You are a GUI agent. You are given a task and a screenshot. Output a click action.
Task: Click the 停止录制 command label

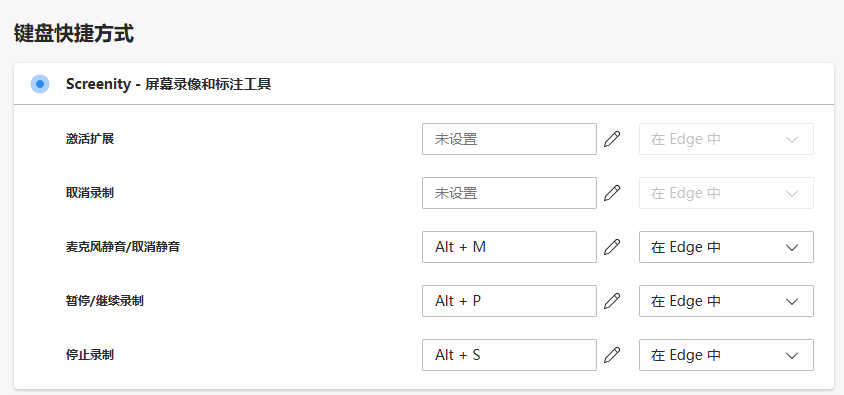coord(89,355)
